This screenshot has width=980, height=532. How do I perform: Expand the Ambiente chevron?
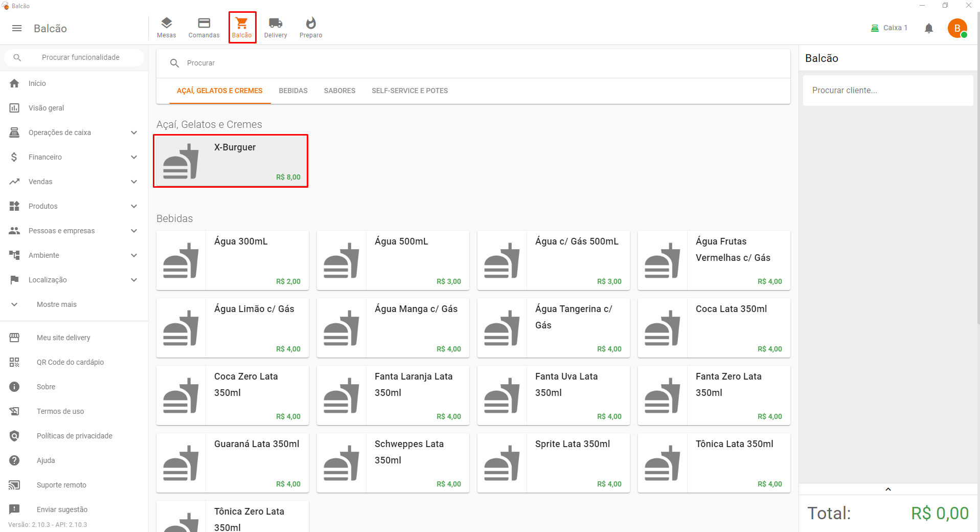tap(134, 255)
